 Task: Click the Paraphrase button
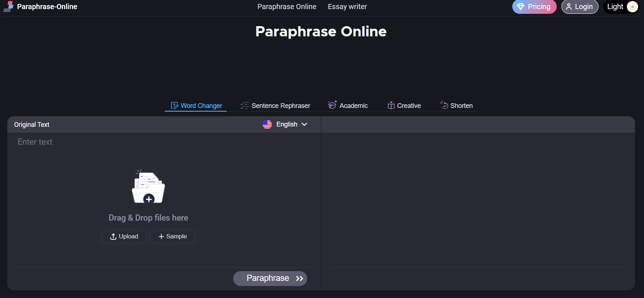click(270, 278)
